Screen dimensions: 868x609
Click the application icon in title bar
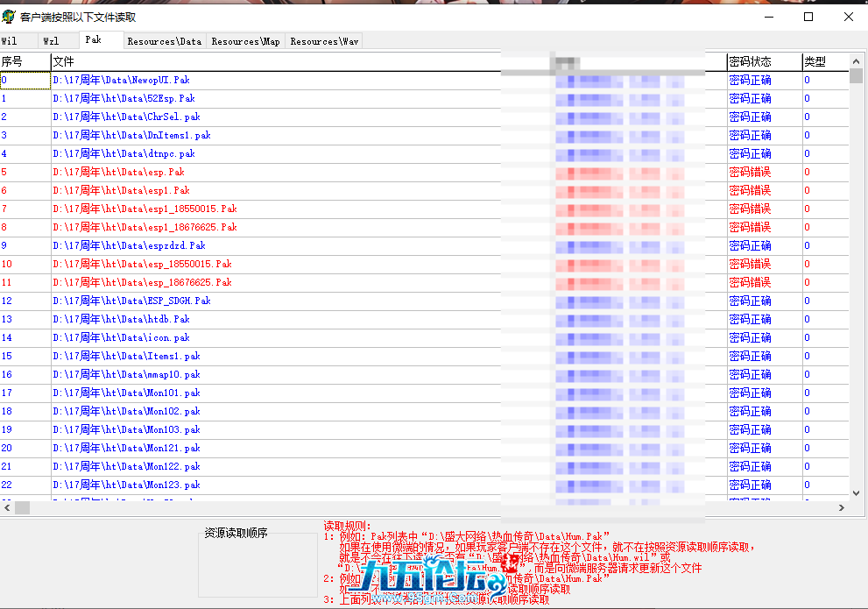pos(8,17)
